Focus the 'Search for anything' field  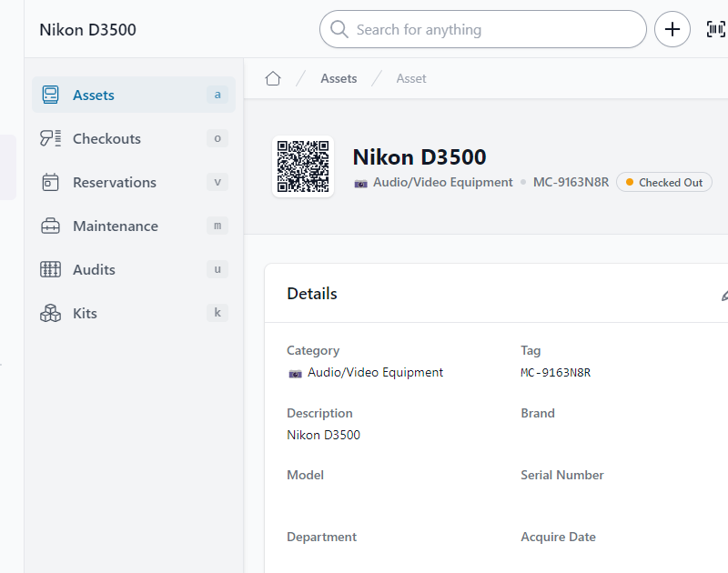pos(483,29)
